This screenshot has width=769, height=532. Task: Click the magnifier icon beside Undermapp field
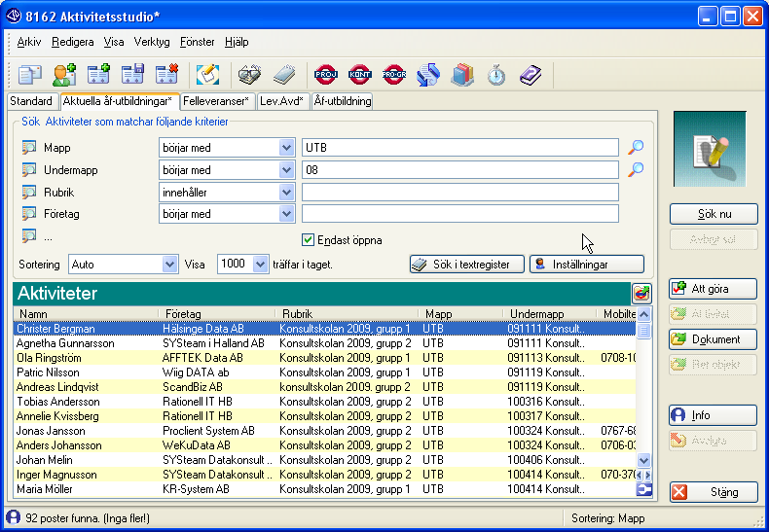point(636,169)
